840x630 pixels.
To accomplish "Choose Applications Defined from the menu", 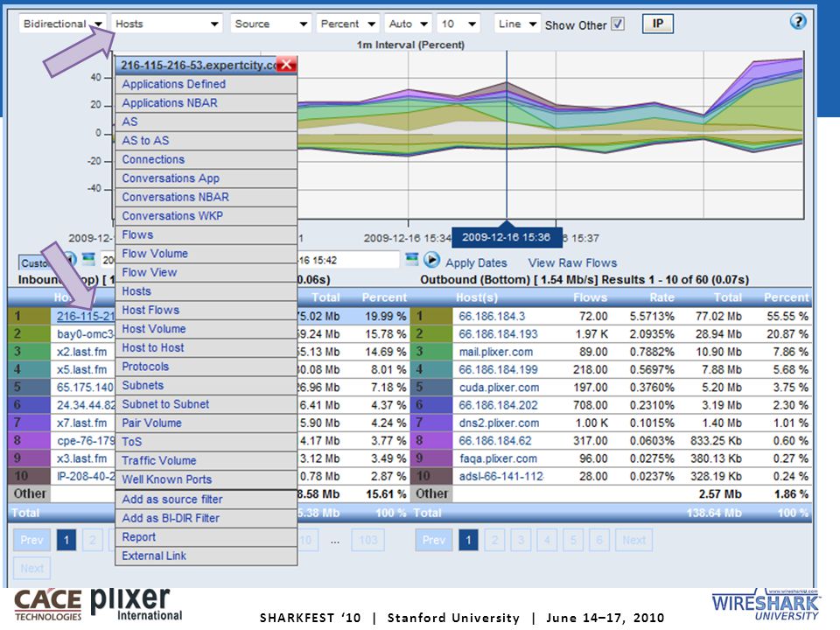I will point(206,84).
